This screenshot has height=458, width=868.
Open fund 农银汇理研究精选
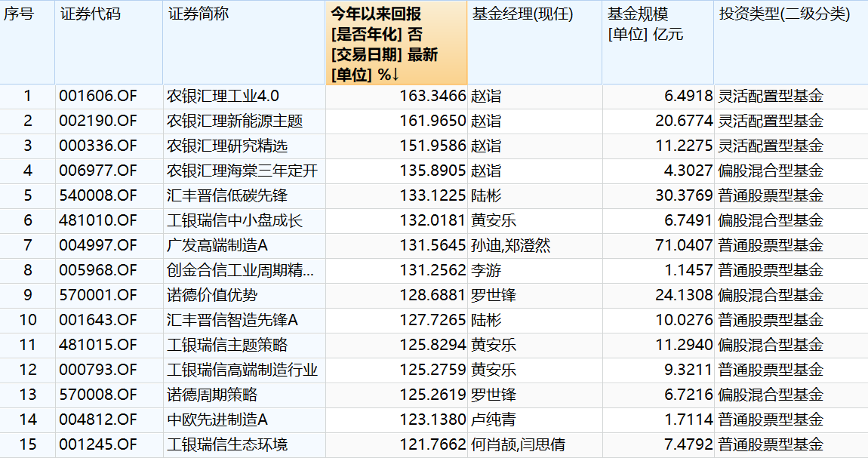point(227,146)
